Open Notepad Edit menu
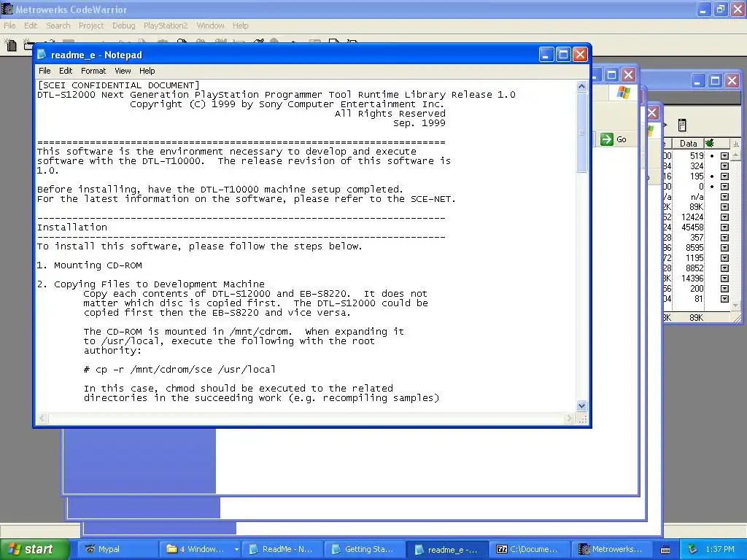The height and width of the screenshot is (560, 747). 65,71
